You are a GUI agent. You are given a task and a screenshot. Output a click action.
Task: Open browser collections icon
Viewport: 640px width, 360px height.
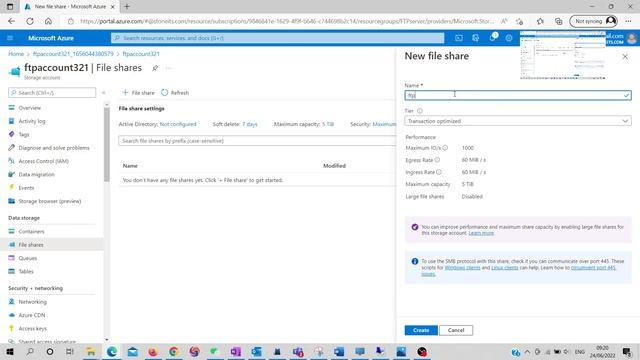tap(559, 21)
